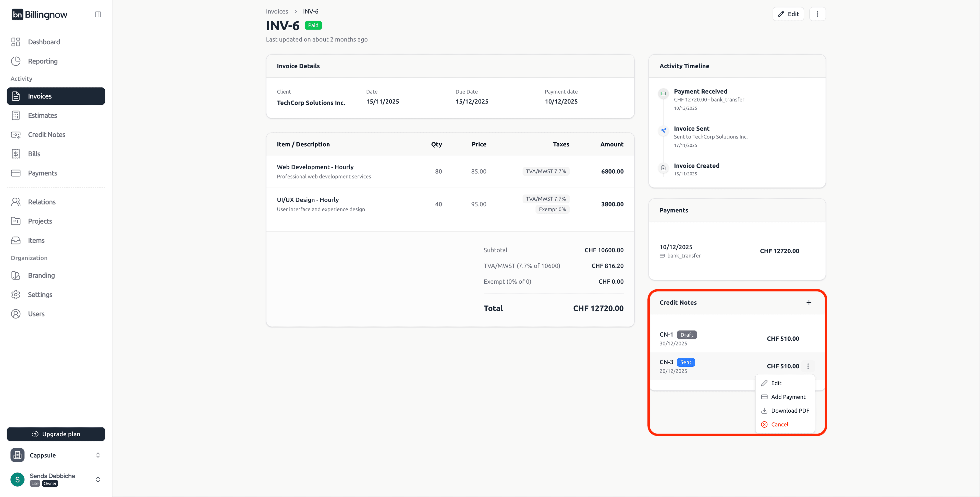
Task: Select the Branding icon
Action: click(x=16, y=275)
